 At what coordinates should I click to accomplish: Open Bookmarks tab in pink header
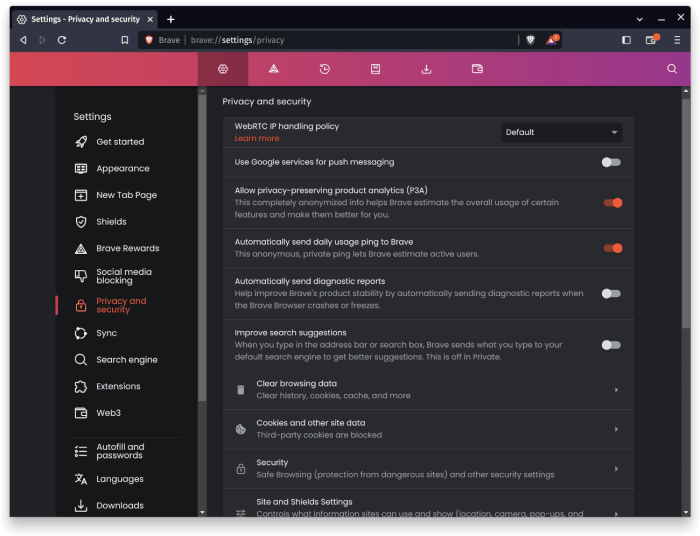[375, 69]
